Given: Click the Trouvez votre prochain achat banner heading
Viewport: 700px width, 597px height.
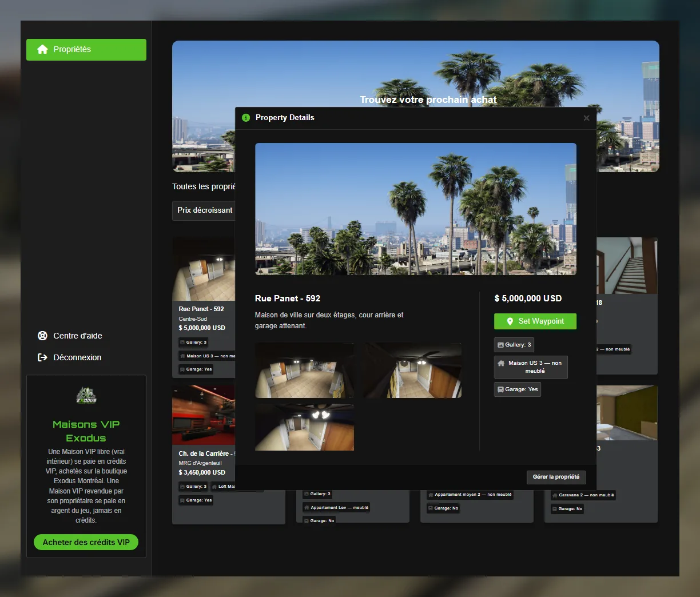Looking at the screenshot, I should [x=428, y=100].
